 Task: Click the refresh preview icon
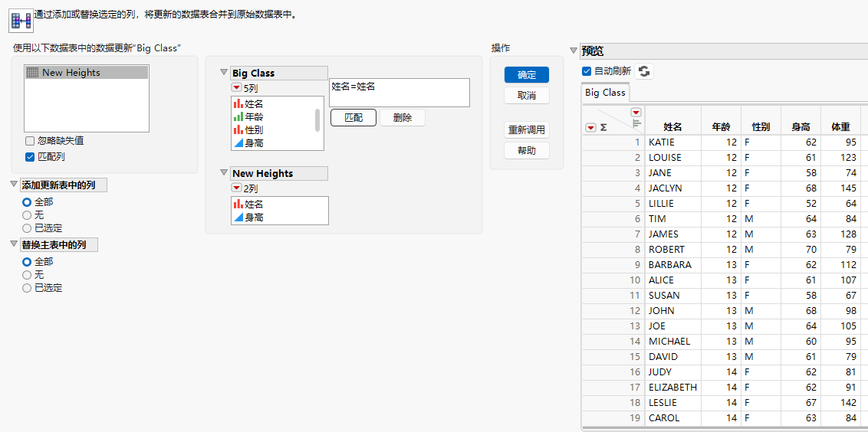click(644, 71)
